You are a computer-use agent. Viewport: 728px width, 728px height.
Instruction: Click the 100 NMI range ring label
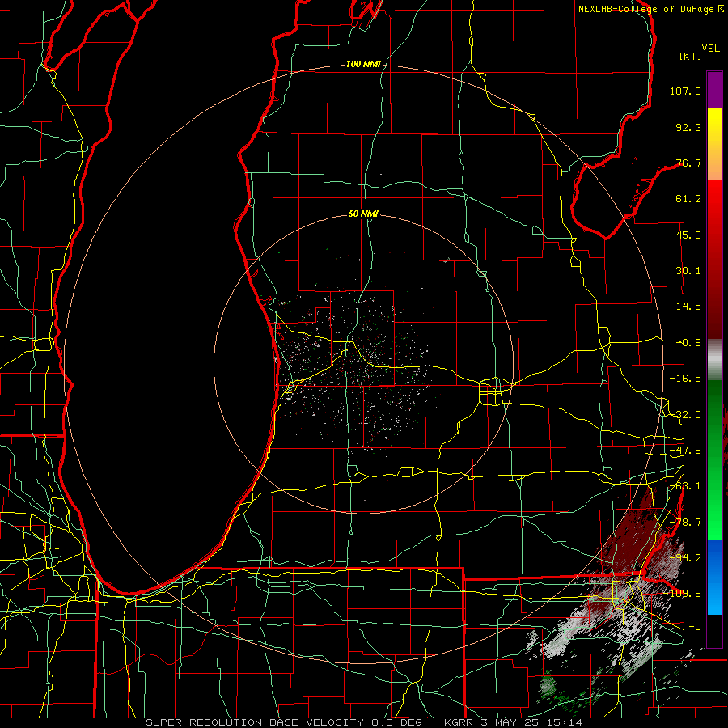(363, 64)
